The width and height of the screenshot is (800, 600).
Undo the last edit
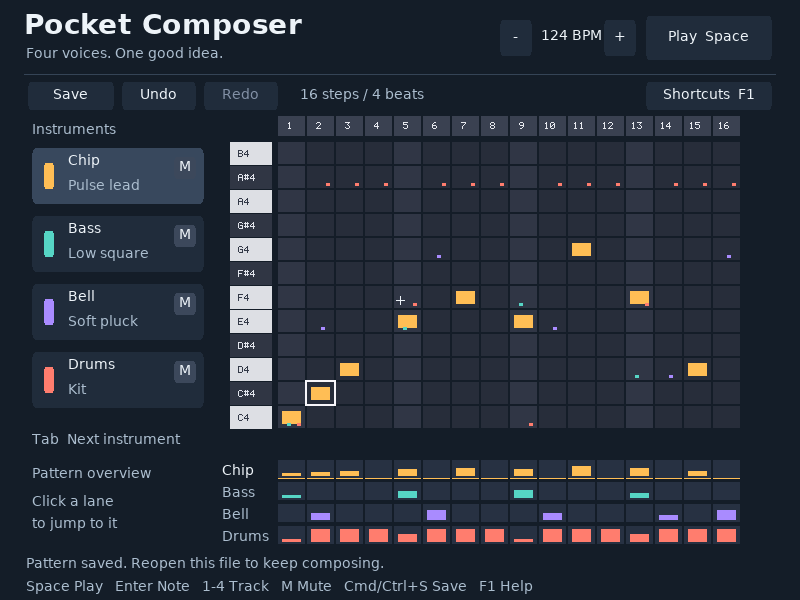[158, 95]
